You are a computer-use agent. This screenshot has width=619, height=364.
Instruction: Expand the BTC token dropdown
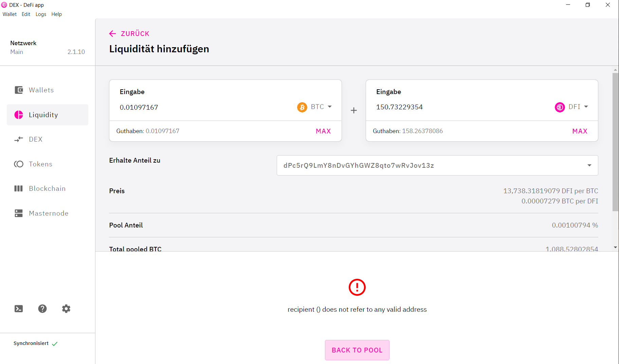(x=314, y=107)
